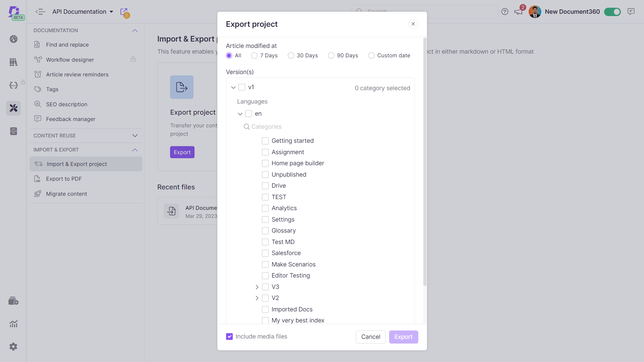Open the Settings gear icon in sidebar
644x362 pixels.
pos(13,347)
